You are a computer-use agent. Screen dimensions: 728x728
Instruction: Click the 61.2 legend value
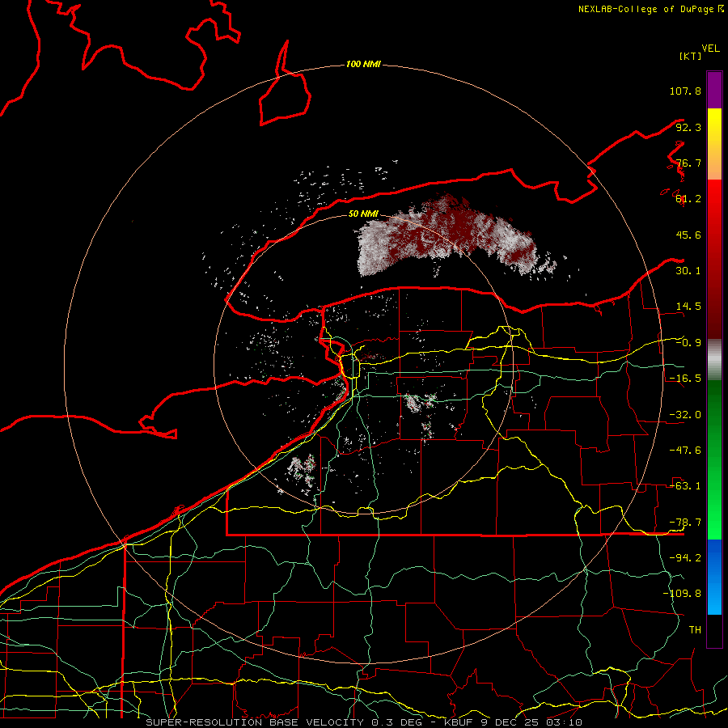(688, 199)
